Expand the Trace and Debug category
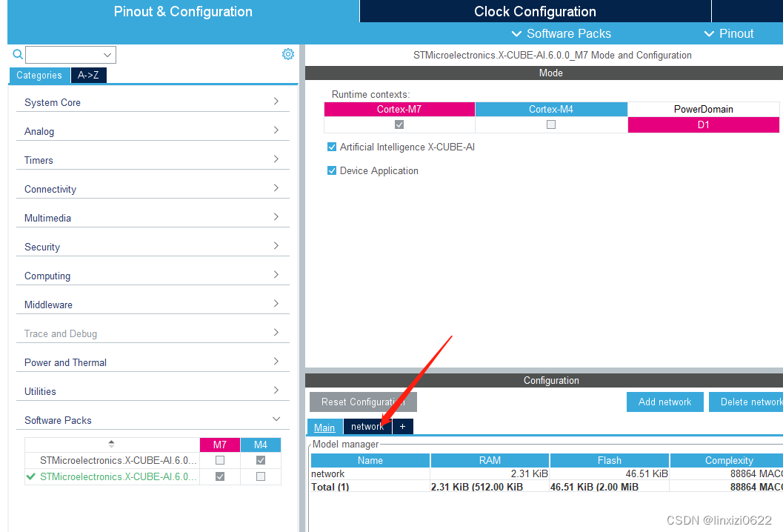Image resolution: width=783 pixels, height=532 pixels. click(x=153, y=333)
